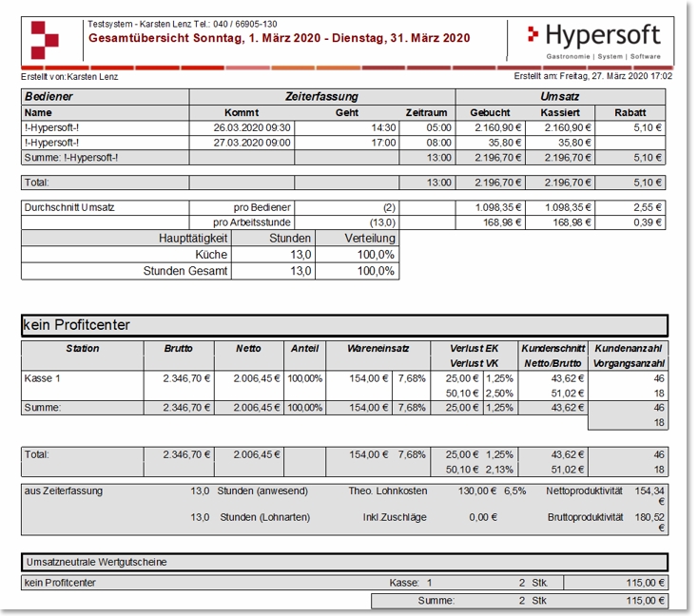Click the 'Summe:' voucher total label
This screenshot has height=616, width=698.
point(436,601)
